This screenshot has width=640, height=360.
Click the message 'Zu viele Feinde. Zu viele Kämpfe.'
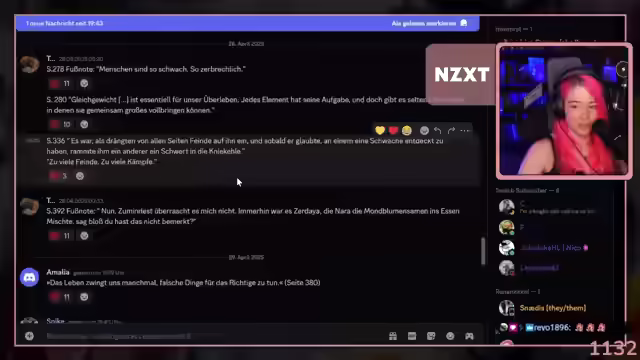pyautogui.click(x=102, y=162)
